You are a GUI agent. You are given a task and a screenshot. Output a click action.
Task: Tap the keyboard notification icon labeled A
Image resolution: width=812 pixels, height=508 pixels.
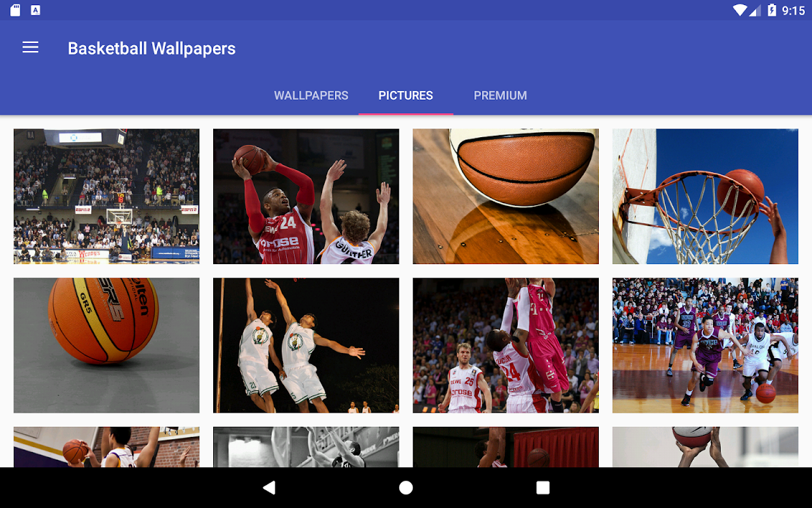coord(36,10)
